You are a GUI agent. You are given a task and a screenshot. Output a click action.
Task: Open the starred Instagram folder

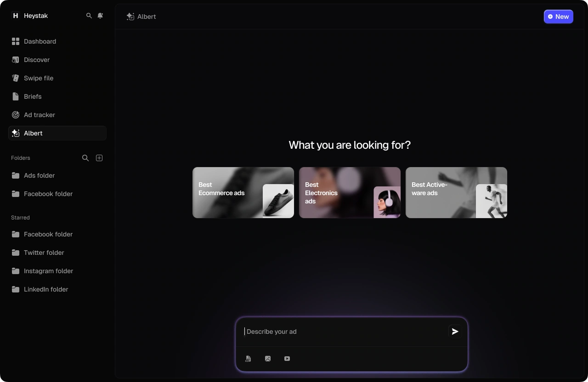point(57,271)
